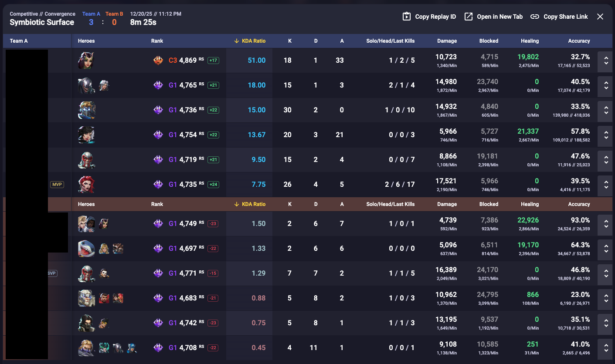This screenshot has height=364, width=615.
Task: Click the rank emblem beside G1 4,771
Action: [158, 273]
